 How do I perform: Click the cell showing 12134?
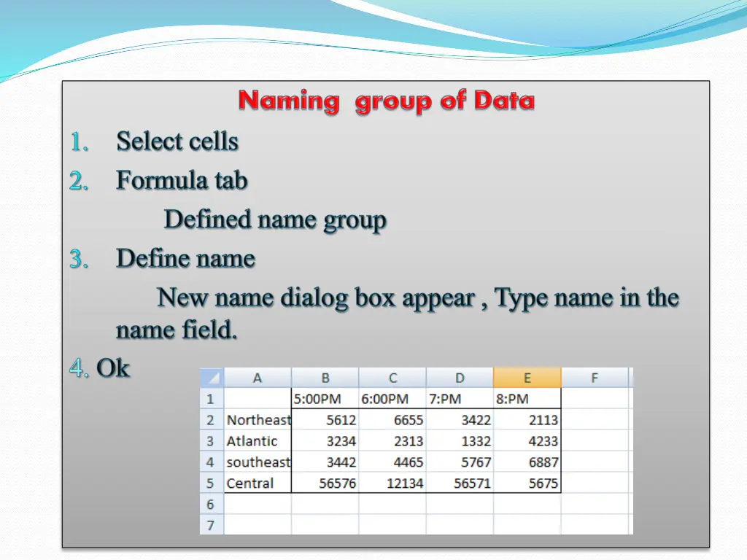tap(392, 483)
